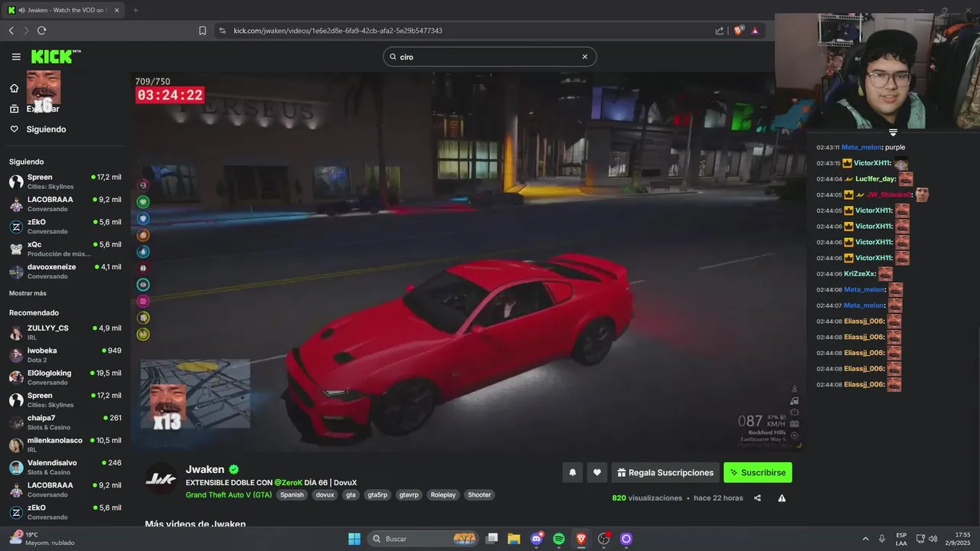Expand 'Mostrar más' followed channels
980x551 pixels.
point(28,293)
